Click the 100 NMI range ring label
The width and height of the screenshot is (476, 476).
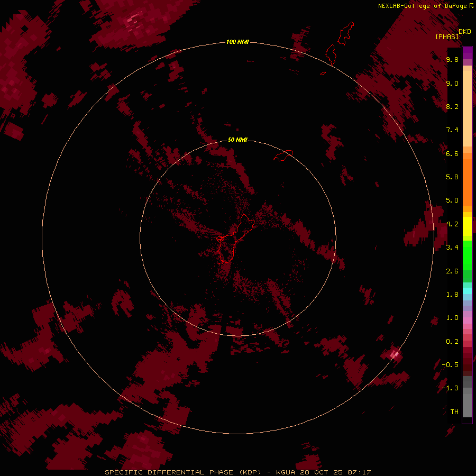[237, 42]
